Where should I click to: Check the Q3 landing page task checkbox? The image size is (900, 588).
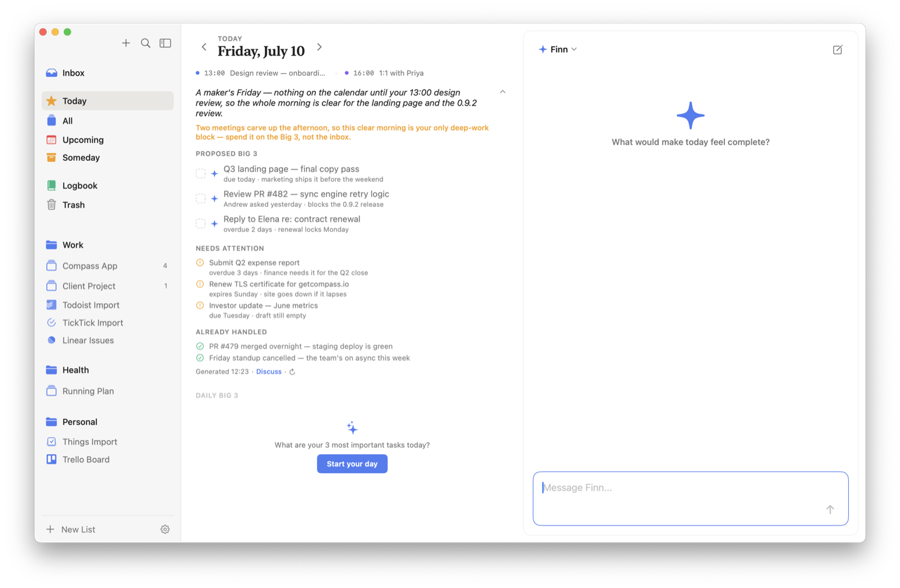coord(201,173)
